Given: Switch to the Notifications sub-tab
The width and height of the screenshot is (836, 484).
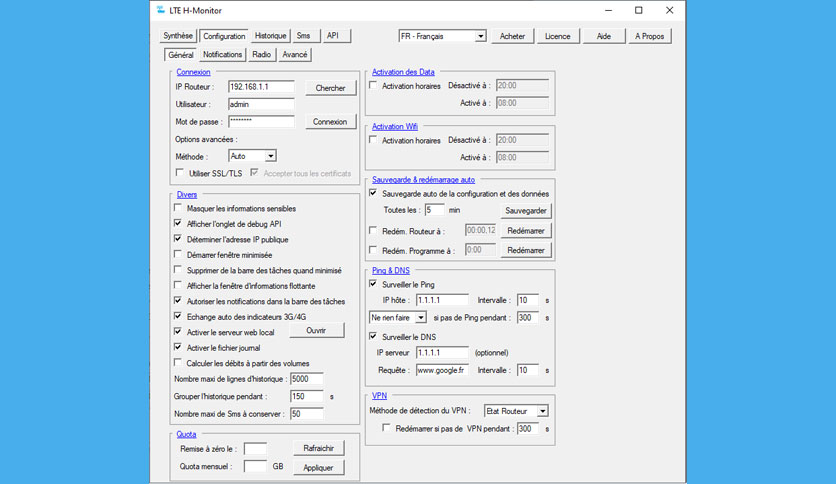Looking at the screenshot, I should [222, 54].
